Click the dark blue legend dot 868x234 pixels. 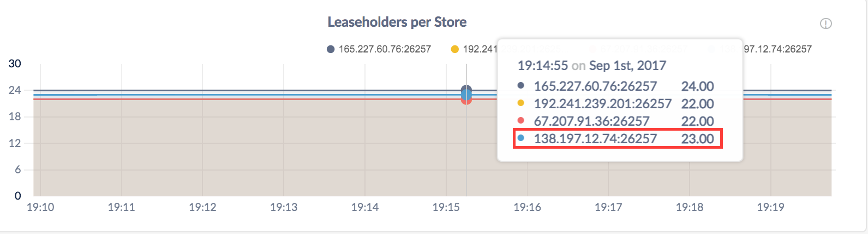tap(331, 49)
